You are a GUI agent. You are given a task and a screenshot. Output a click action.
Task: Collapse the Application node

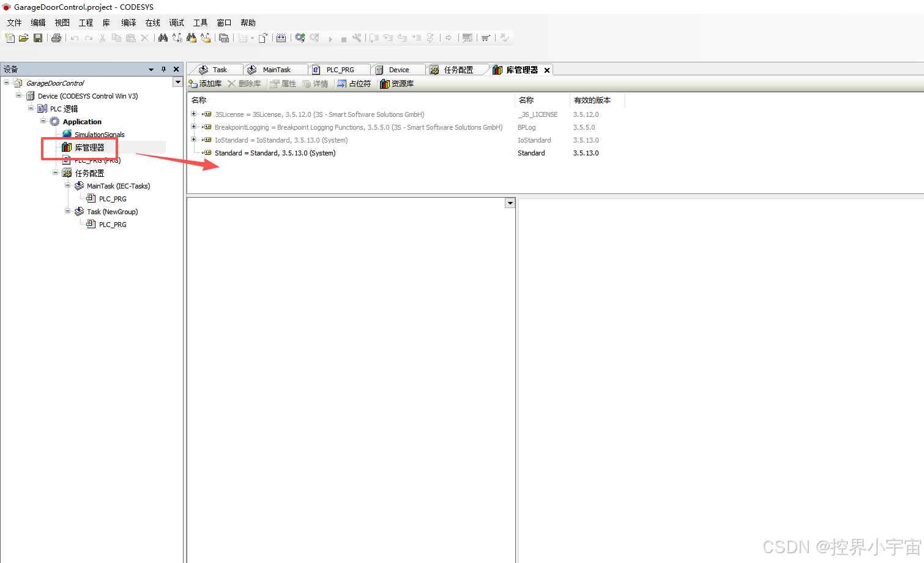[43, 121]
